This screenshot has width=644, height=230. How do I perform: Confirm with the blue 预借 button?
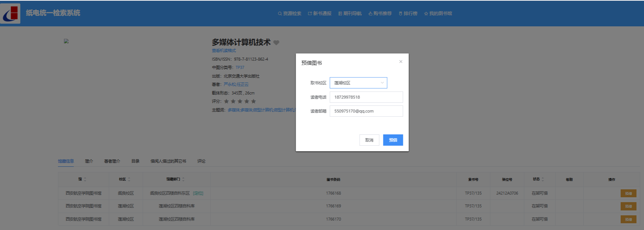click(393, 140)
